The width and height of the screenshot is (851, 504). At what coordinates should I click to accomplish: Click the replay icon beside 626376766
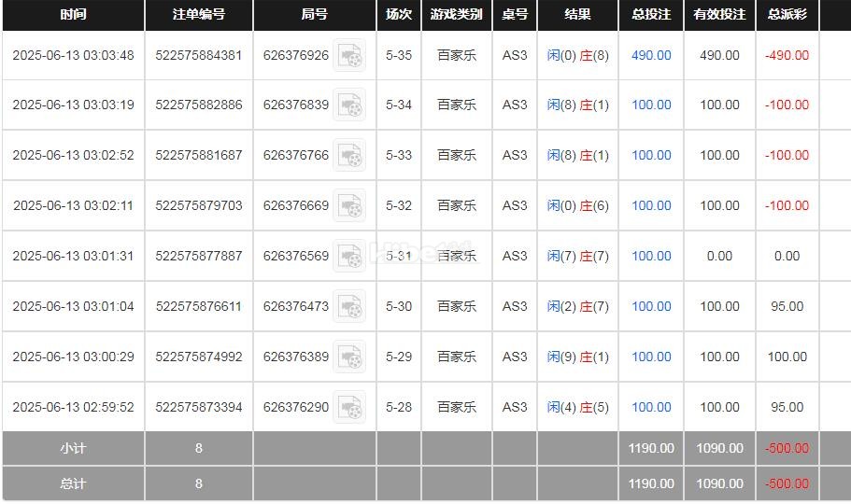(x=349, y=156)
